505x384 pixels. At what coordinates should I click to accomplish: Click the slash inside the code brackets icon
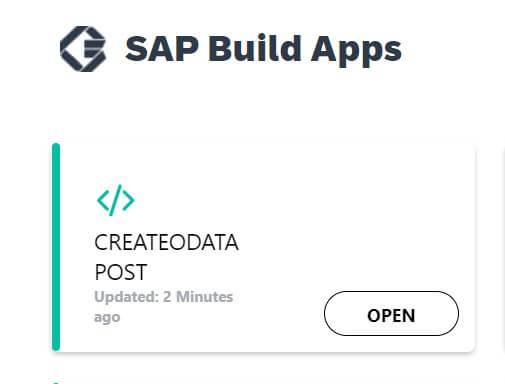[x=116, y=200]
